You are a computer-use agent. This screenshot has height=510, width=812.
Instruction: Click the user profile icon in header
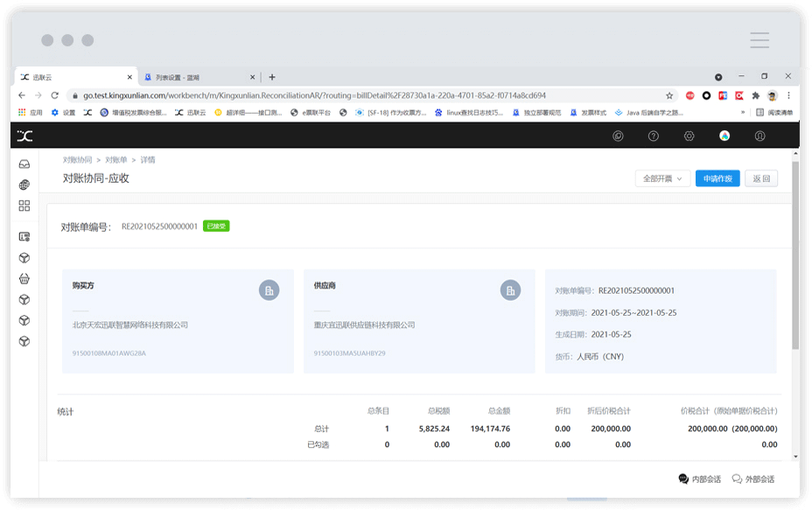[x=759, y=136]
